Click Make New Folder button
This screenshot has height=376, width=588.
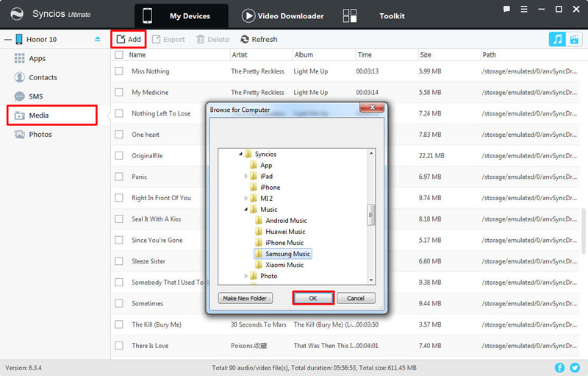(245, 298)
